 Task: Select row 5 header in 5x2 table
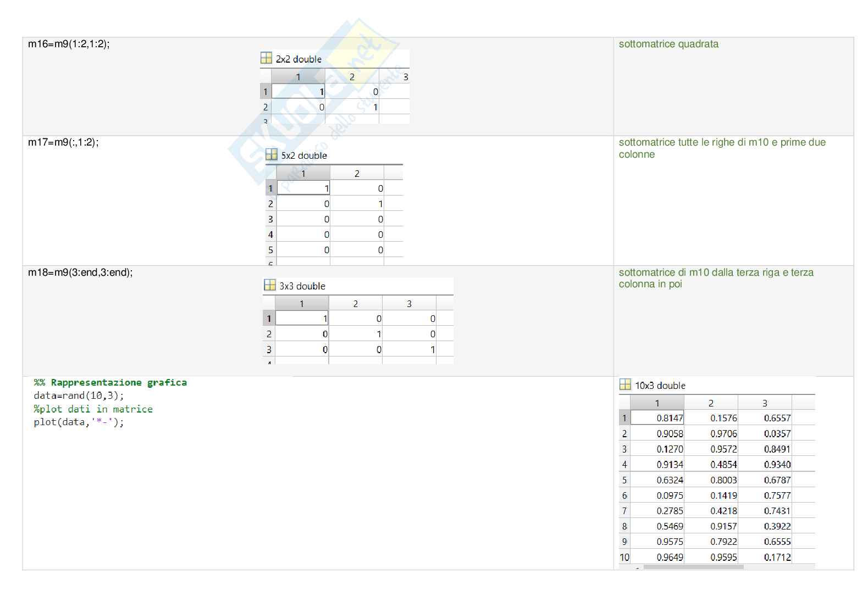(270, 250)
